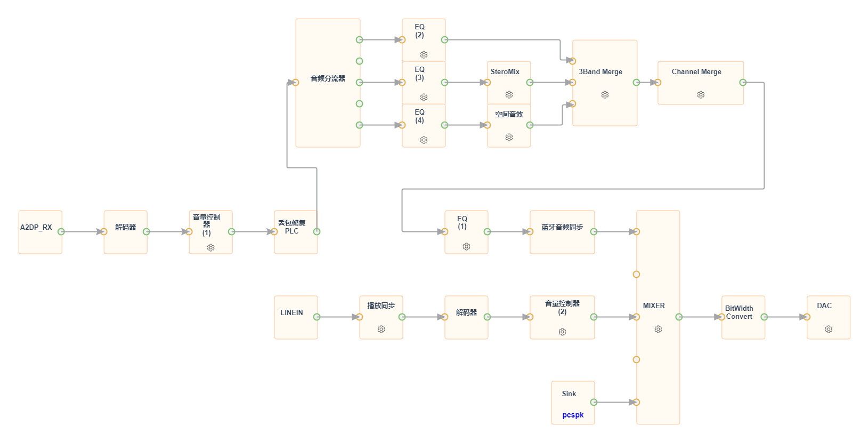868x442 pixels.
Task: Click the Channel Merge node title
Action: point(696,71)
